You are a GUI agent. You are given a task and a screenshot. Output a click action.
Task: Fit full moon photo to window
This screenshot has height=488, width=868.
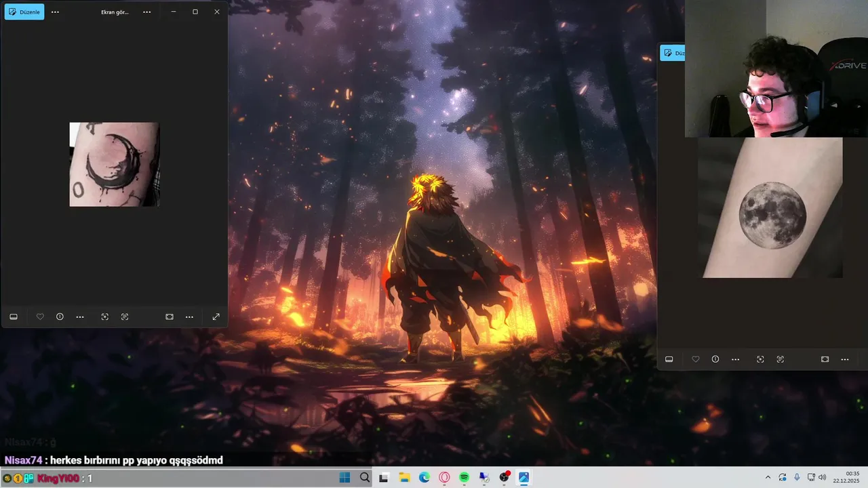click(825, 359)
